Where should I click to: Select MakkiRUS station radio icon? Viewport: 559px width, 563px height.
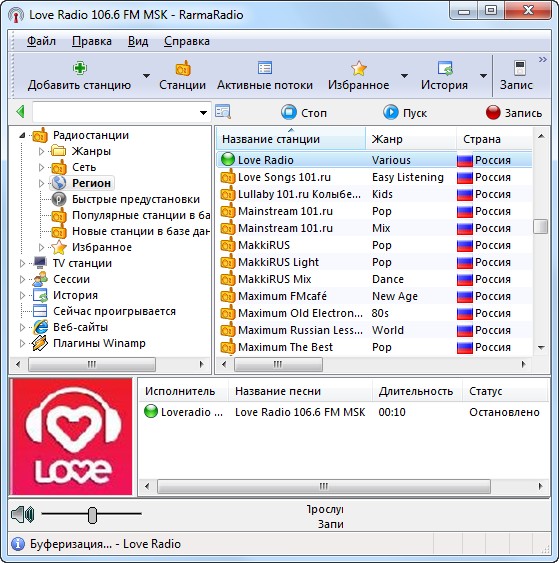coord(228,245)
